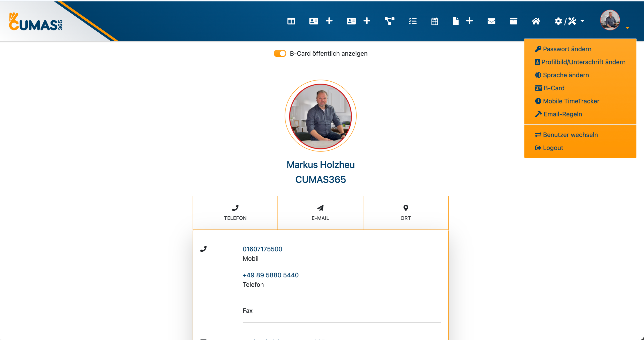Click the task checklist icon

coord(413,21)
